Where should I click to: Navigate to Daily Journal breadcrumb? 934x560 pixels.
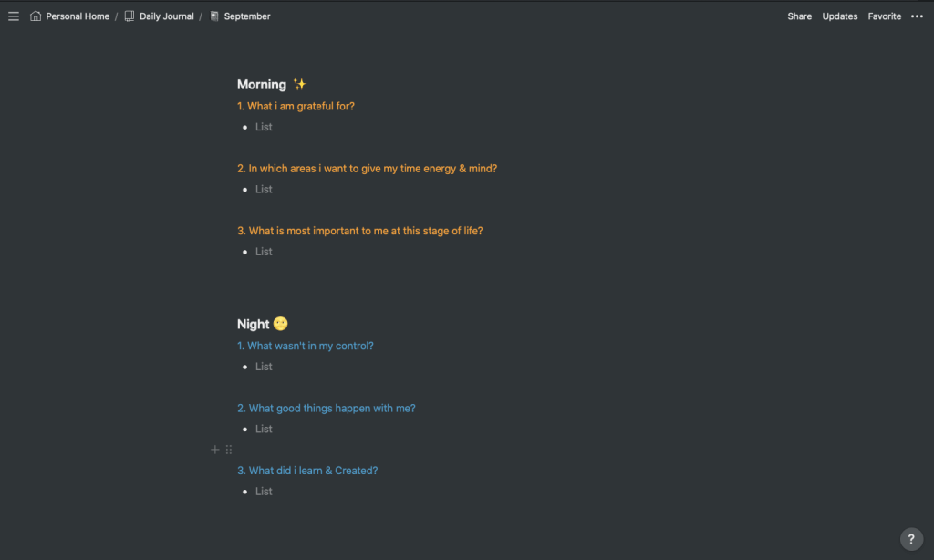point(167,16)
